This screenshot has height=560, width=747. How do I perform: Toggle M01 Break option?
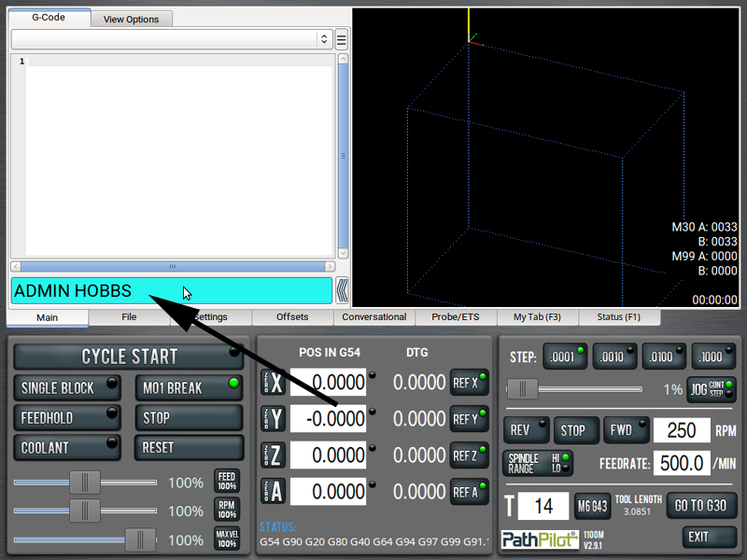[190, 388]
